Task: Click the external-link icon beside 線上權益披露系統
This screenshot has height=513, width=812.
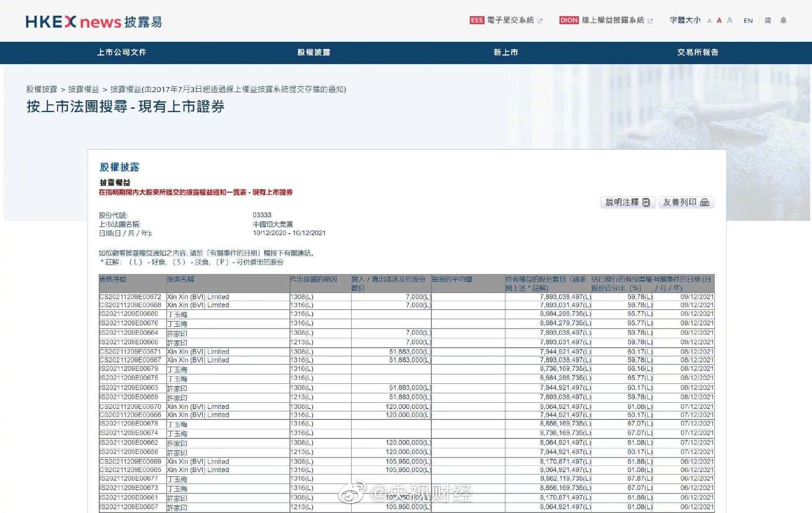Action: (x=650, y=21)
